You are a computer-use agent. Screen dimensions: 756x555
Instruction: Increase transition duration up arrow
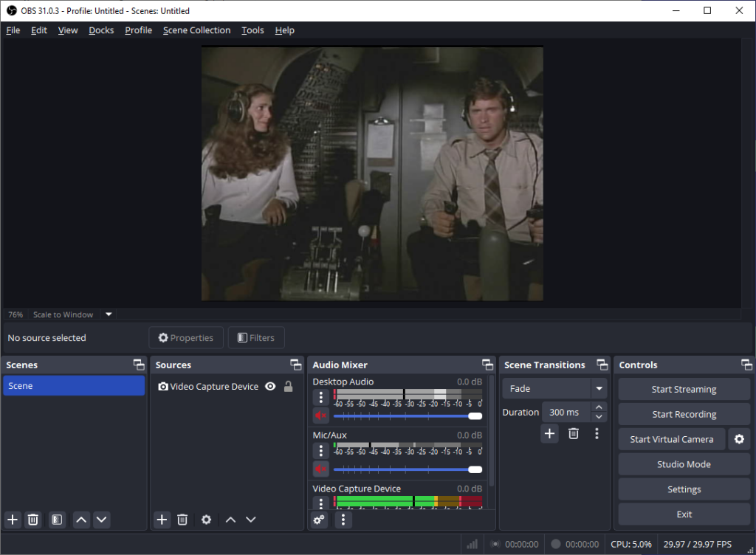pyautogui.click(x=599, y=407)
